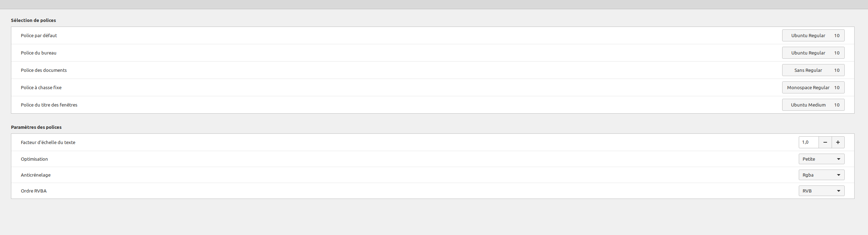Click the "Sélection de polices" section heading
This screenshot has width=868, height=235.
(33, 20)
